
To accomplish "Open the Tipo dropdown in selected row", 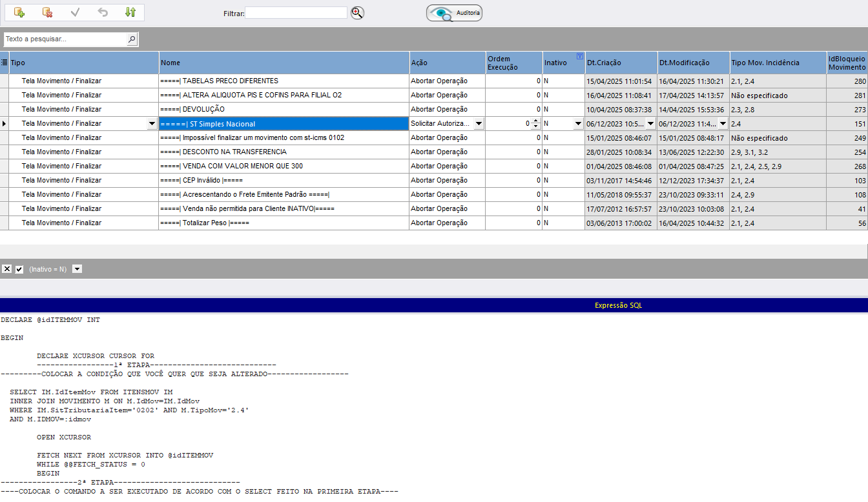I will [x=152, y=123].
